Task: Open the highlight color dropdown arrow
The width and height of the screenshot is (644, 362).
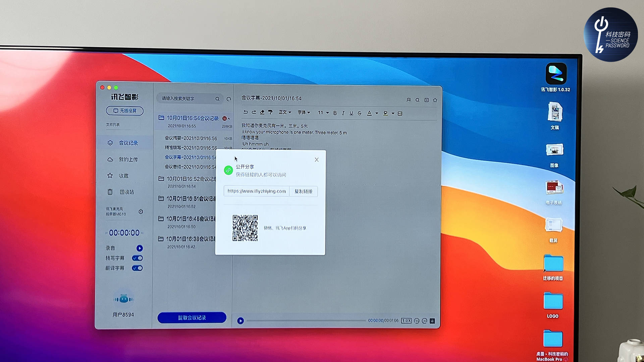Action: point(393,114)
